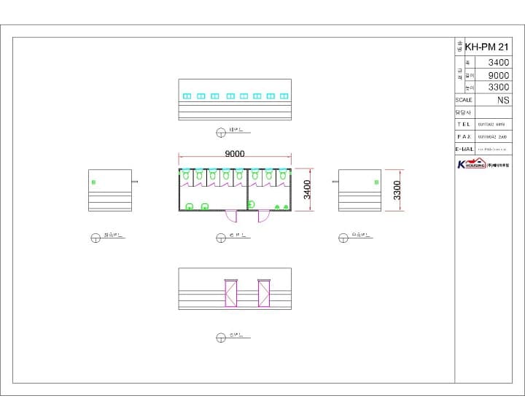The height and width of the screenshot is (420, 525).
Task: Click the last cyan window on rear elevation
Action: click(284, 96)
